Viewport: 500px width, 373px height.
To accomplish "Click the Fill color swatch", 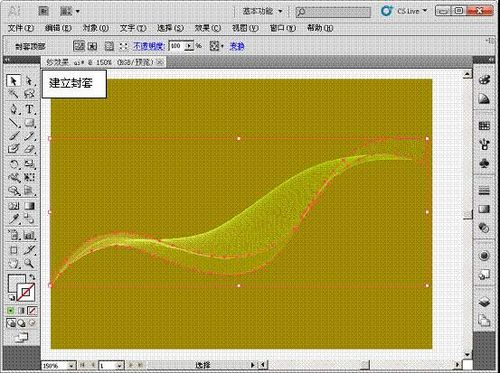I will (13, 282).
